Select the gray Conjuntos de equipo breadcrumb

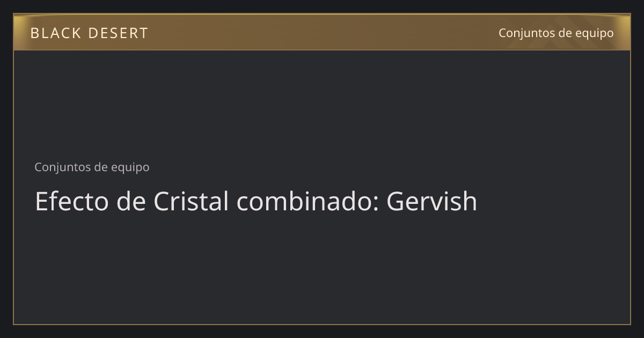point(92,167)
